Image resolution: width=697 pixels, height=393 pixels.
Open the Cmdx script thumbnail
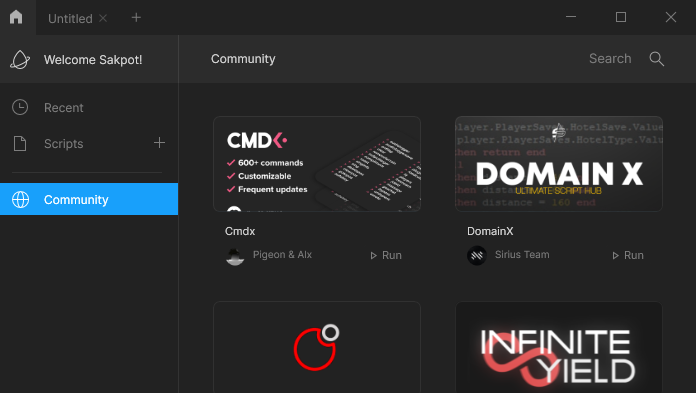(x=317, y=164)
